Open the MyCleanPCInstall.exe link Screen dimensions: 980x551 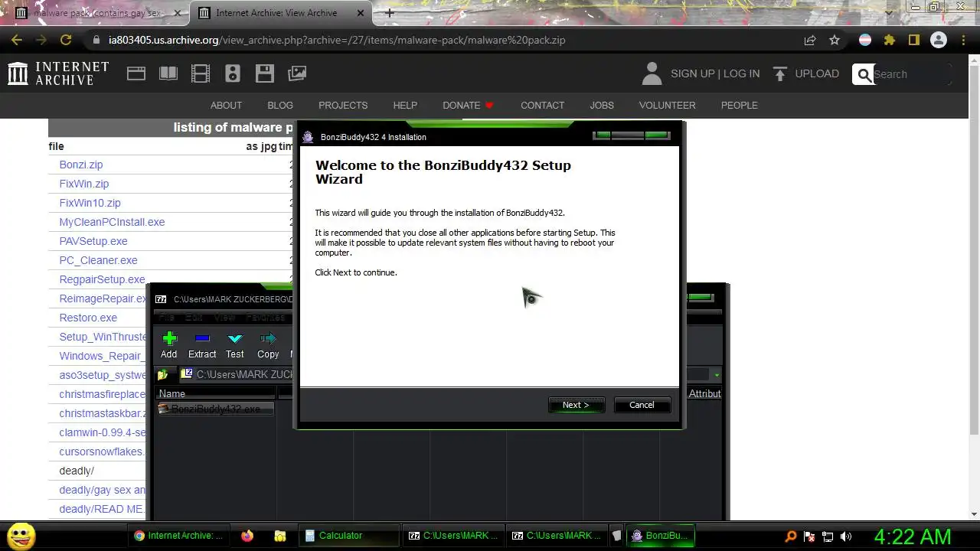point(112,222)
